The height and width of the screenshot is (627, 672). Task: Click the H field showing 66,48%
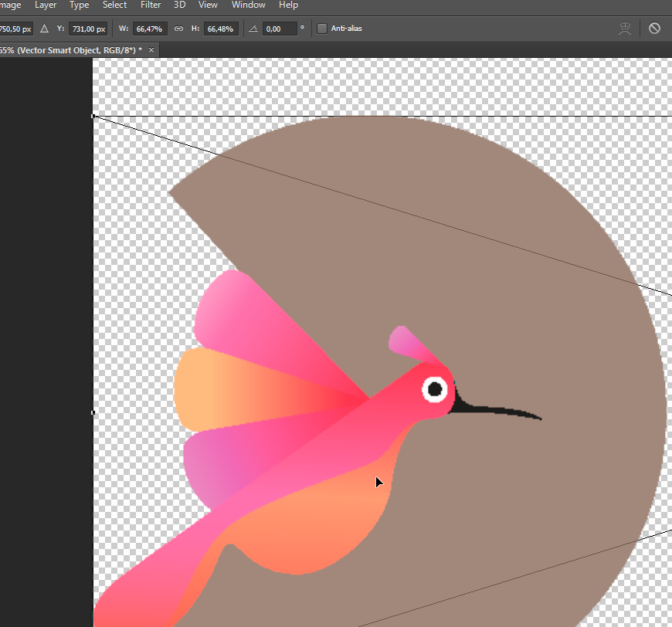[x=221, y=29]
